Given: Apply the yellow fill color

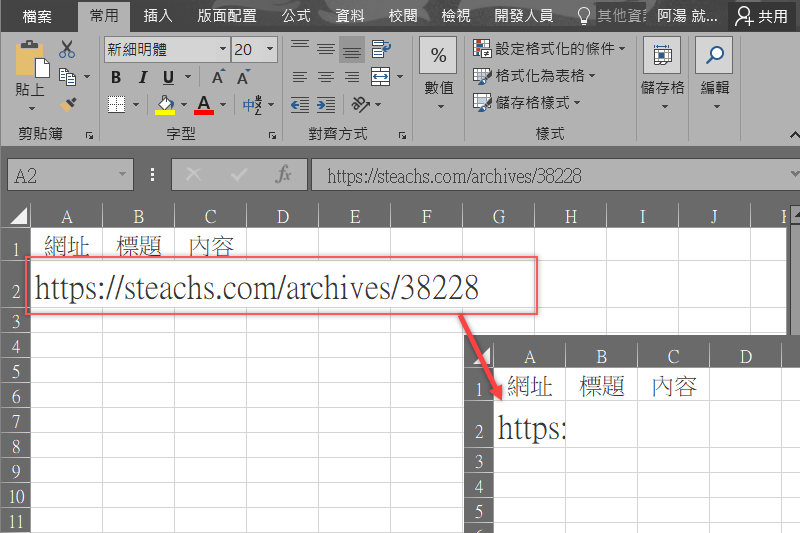Looking at the screenshot, I should (165, 105).
